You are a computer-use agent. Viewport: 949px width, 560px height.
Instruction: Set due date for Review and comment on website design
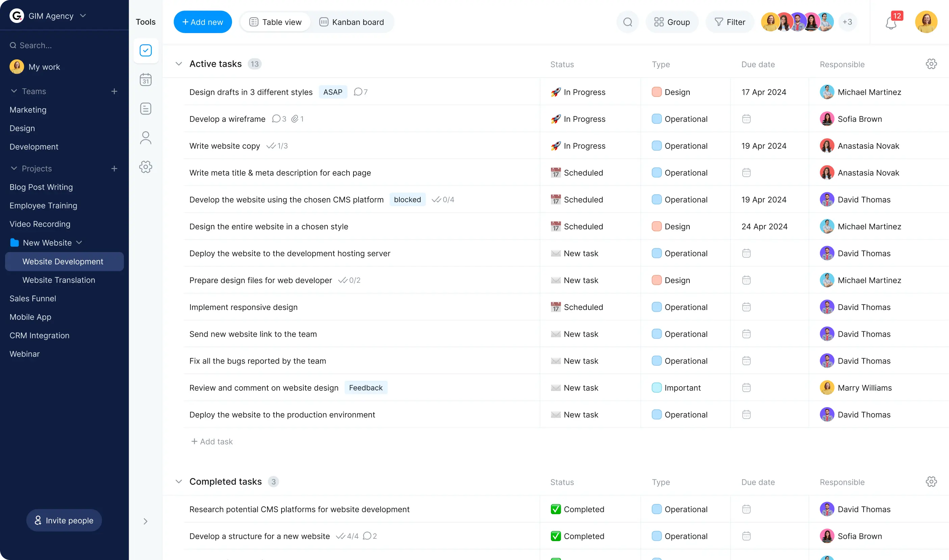(x=746, y=388)
